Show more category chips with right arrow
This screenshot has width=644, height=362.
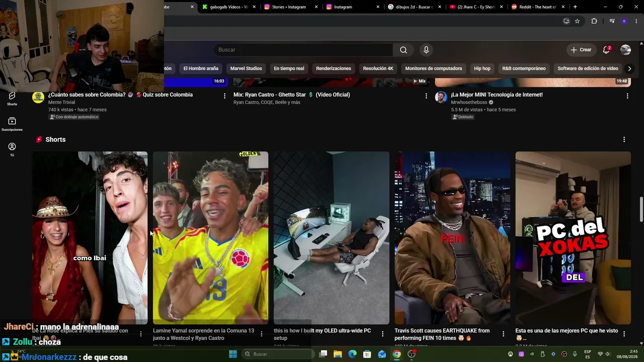coord(629,68)
